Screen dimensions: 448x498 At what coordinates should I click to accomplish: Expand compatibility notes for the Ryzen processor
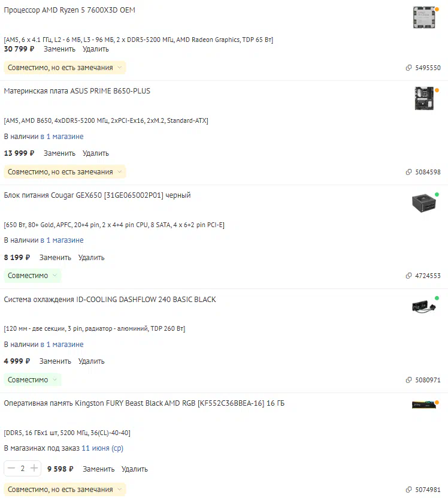tap(65, 68)
